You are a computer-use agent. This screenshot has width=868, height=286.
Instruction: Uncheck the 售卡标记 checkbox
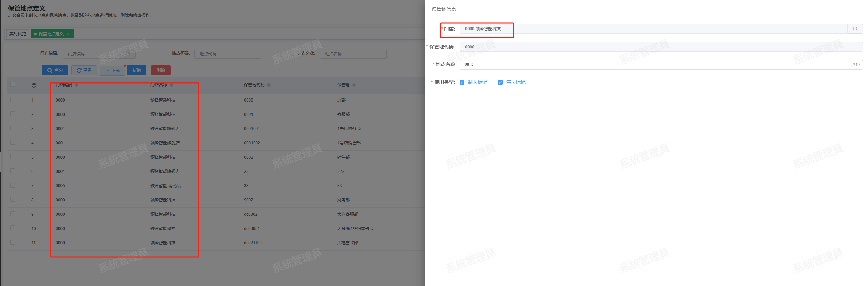click(500, 82)
